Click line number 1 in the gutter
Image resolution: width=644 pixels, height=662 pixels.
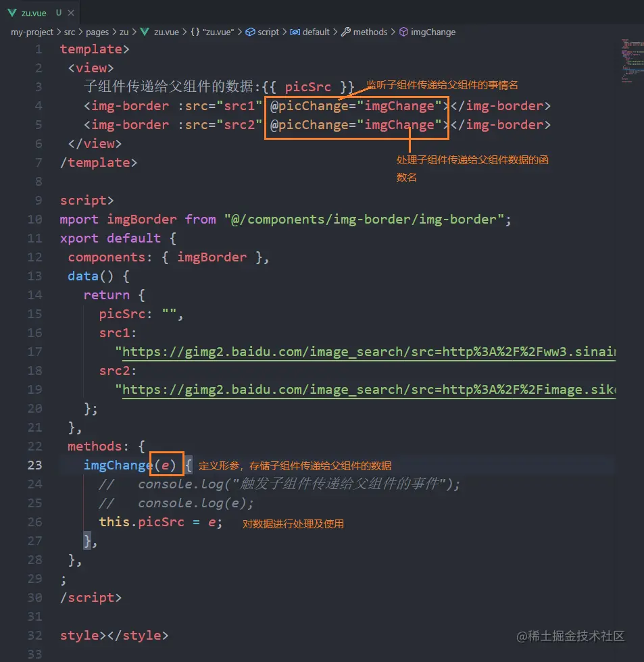pyautogui.click(x=39, y=49)
